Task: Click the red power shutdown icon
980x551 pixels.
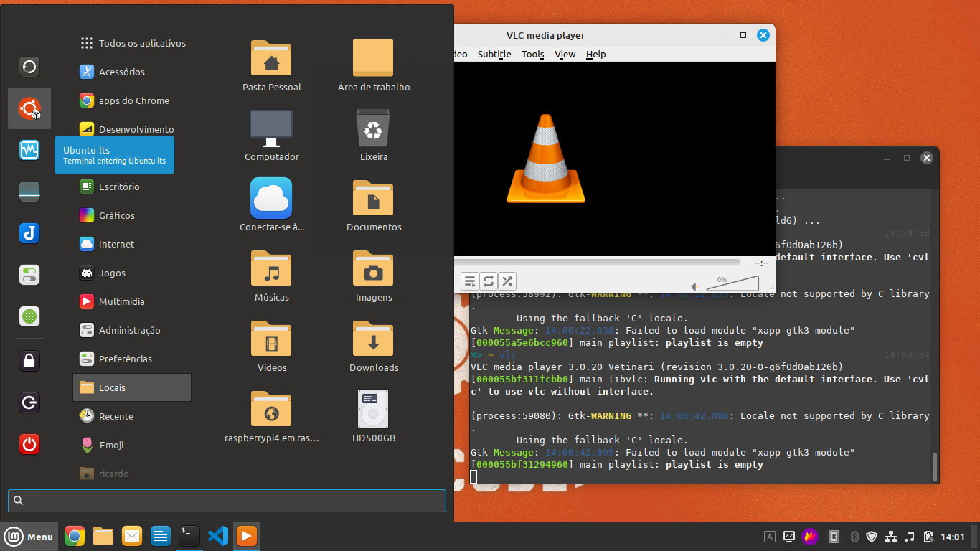Action: [29, 444]
